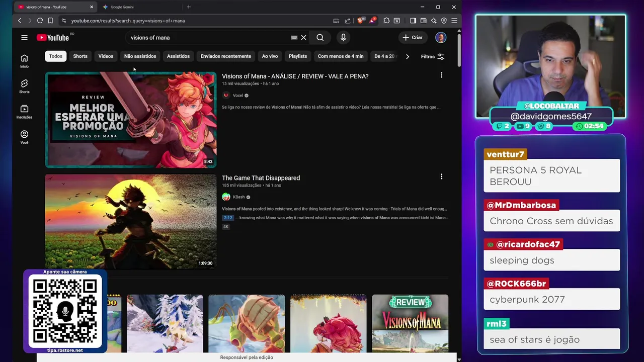
Task: Bookmark this page in the toolbar
Action: pyautogui.click(x=50, y=21)
